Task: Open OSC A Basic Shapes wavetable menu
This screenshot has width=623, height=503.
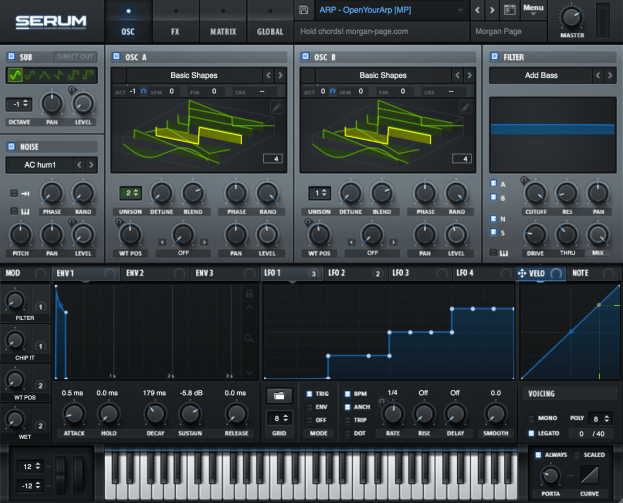Action: pyautogui.click(x=194, y=75)
